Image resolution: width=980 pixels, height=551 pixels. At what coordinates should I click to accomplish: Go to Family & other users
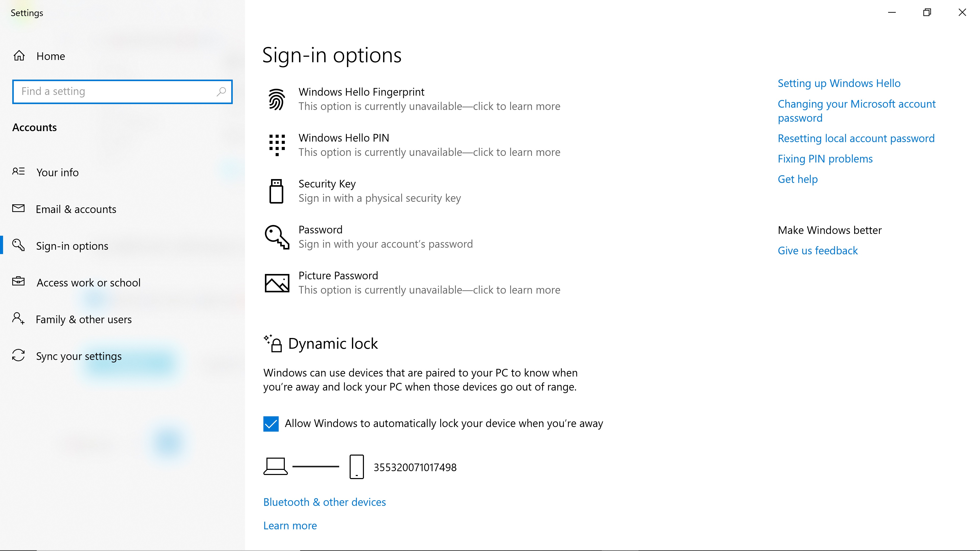[x=83, y=319]
